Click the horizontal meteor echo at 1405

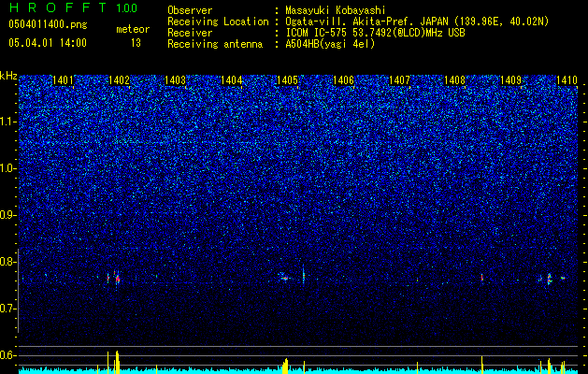tap(285, 278)
